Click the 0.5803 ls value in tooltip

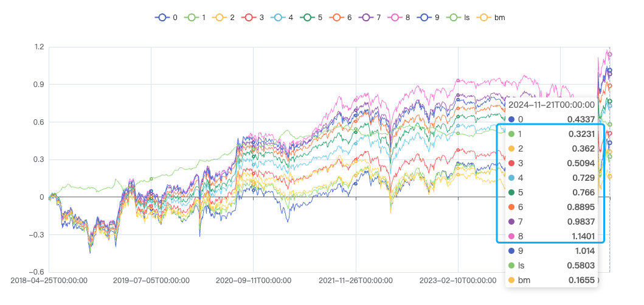coord(580,265)
